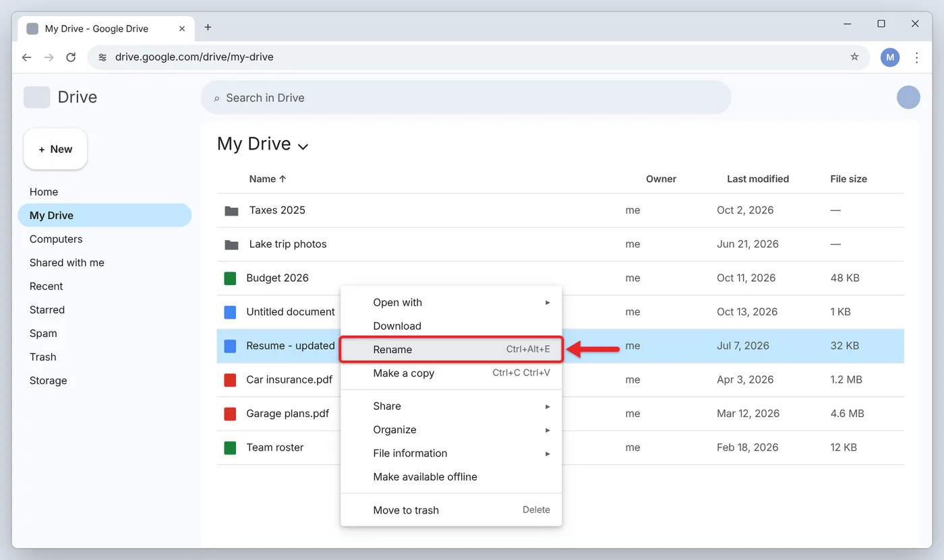The image size is (944, 560).
Task: Choose Make a copy
Action: [x=451, y=373]
